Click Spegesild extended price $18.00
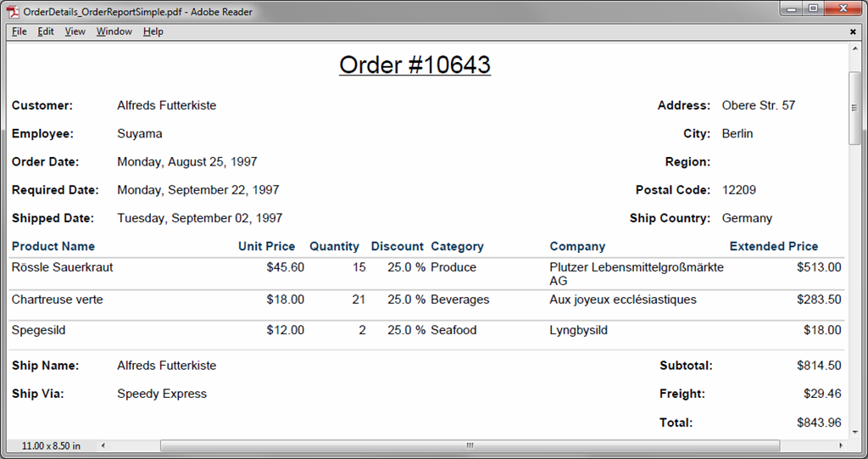The image size is (868, 459). (822, 330)
